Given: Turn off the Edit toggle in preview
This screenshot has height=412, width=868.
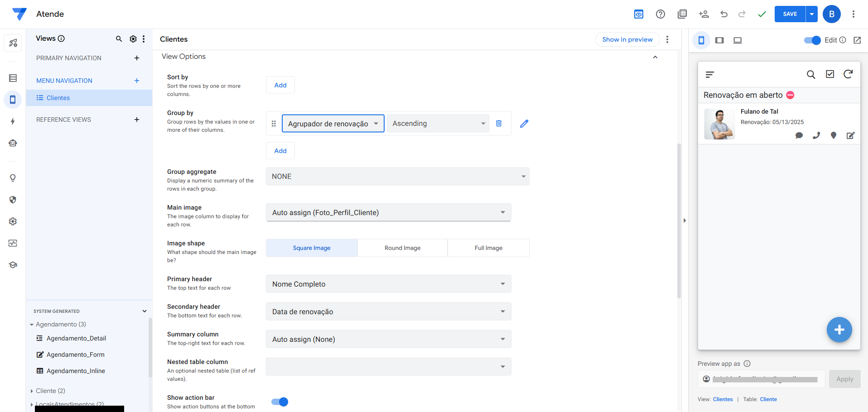Looking at the screenshot, I should pos(812,40).
